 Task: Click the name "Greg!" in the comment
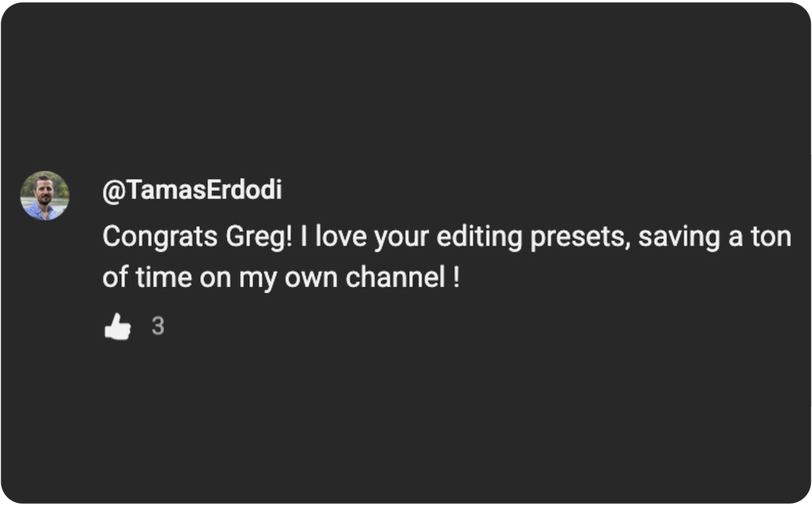(259, 237)
